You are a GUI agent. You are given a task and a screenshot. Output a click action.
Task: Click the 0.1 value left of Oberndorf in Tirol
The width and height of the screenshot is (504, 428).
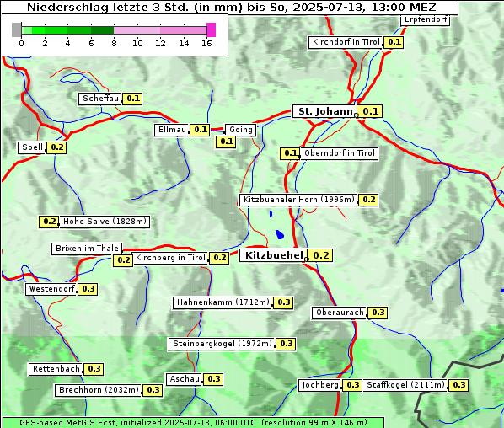pyautogui.click(x=290, y=153)
